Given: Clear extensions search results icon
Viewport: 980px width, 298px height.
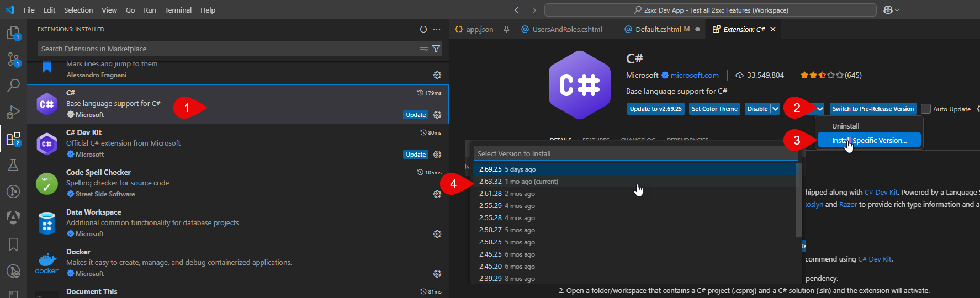Looking at the screenshot, I should coord(424,49).
